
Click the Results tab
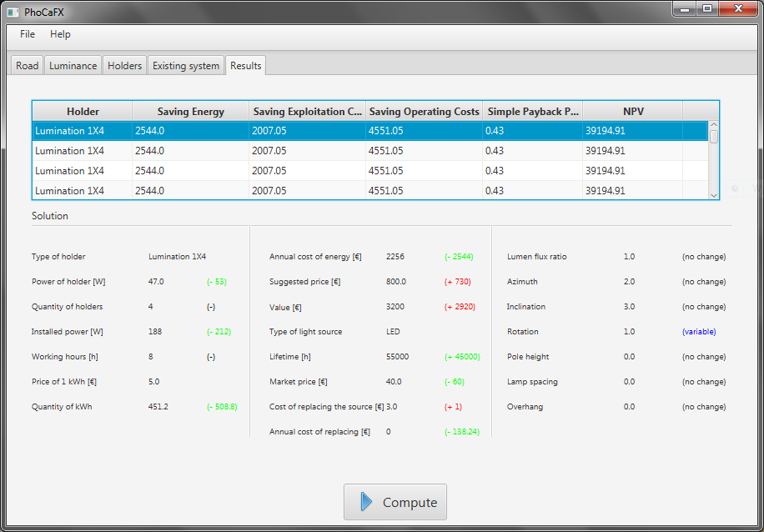coord(245,66)
